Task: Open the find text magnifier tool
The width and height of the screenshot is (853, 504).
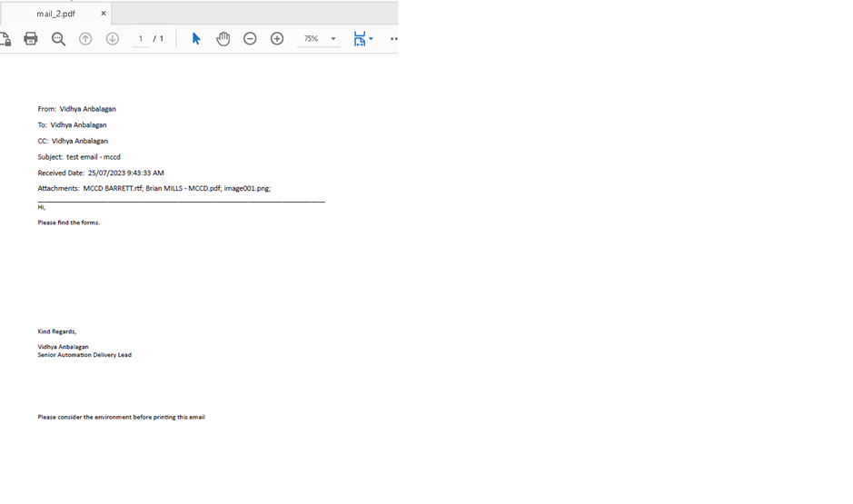Action: click(x=58, y=39)
